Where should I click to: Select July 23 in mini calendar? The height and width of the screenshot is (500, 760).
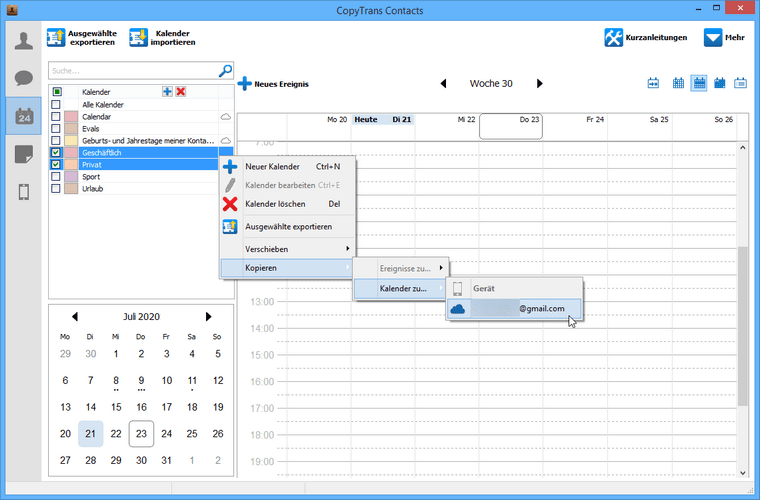coord(141,434)
